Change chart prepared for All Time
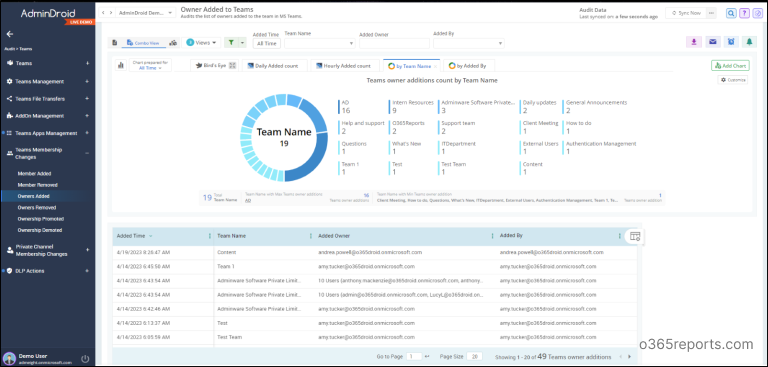 pyautogui.click(x=150, y=65)
